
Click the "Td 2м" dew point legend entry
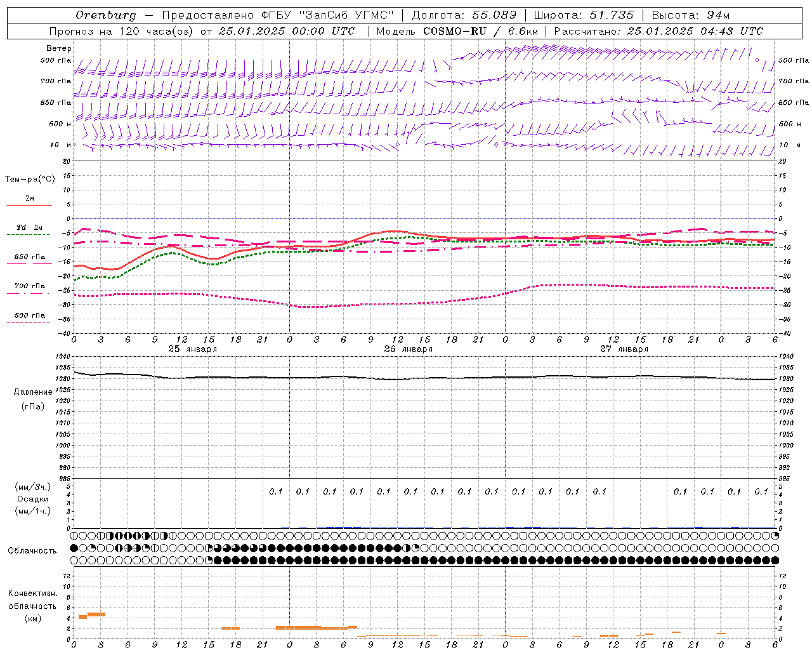pyautogui.click(x=30, y=227)
